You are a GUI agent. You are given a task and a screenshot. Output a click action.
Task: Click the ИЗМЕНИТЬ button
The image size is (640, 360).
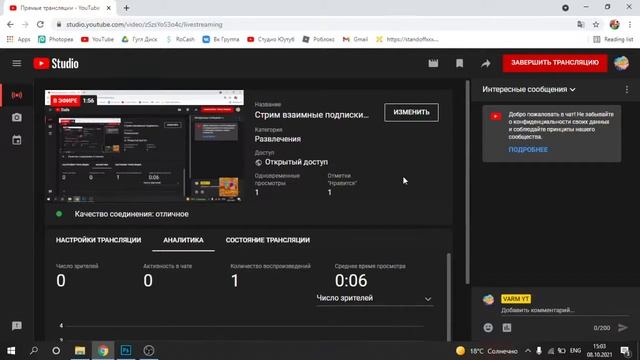click(x=411, y=112)
